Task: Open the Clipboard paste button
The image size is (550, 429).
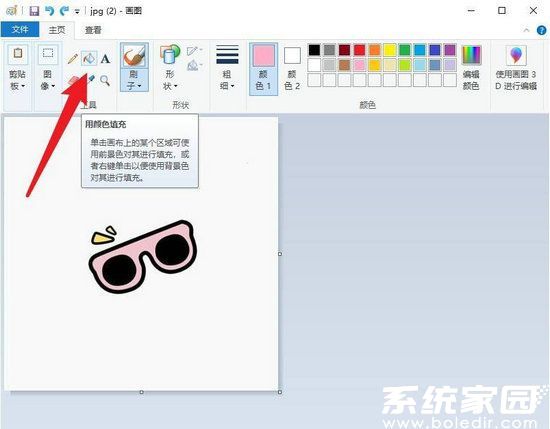Action: pos(18,67)
